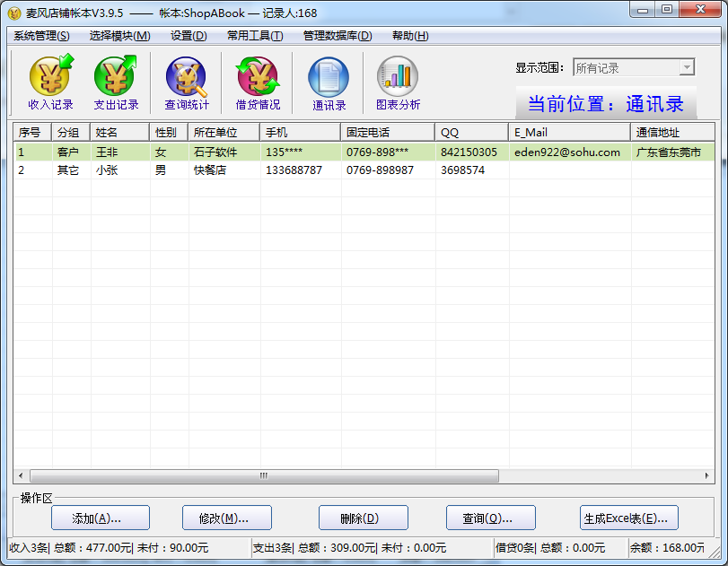Click the 手机 column header
728x566 pixels.
[x=301, y=133]
